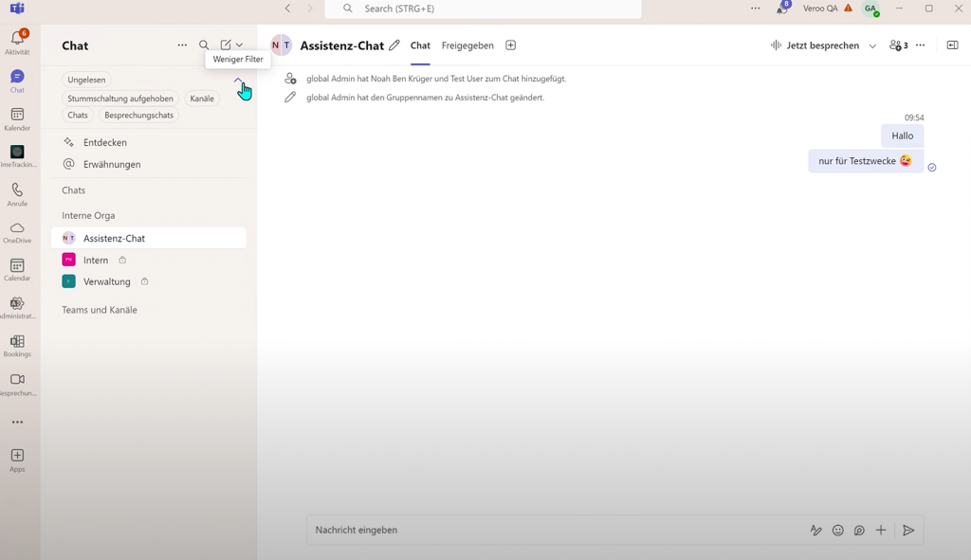Open the TimeTracking app icon

(x=17, y=156)
